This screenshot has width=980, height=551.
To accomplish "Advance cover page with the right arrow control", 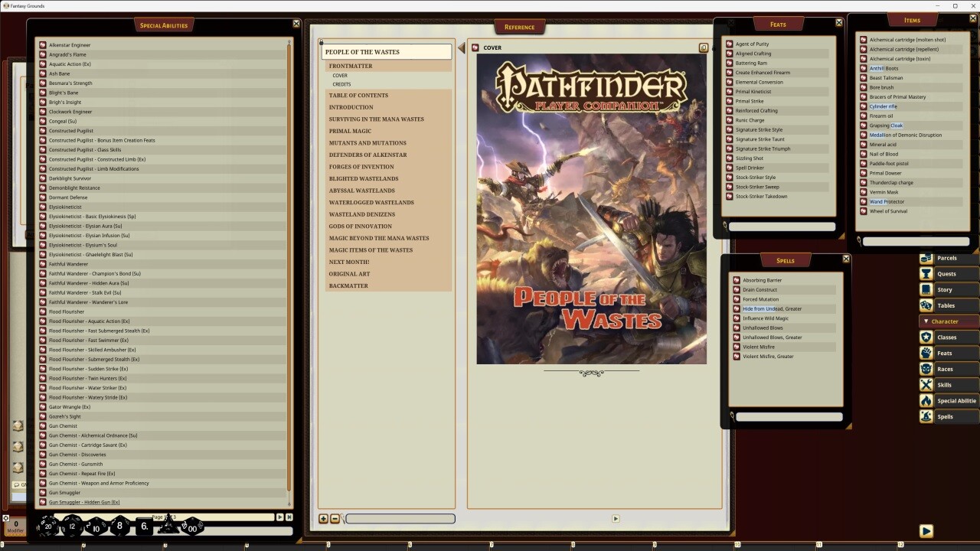I will [x=616, y=518].
